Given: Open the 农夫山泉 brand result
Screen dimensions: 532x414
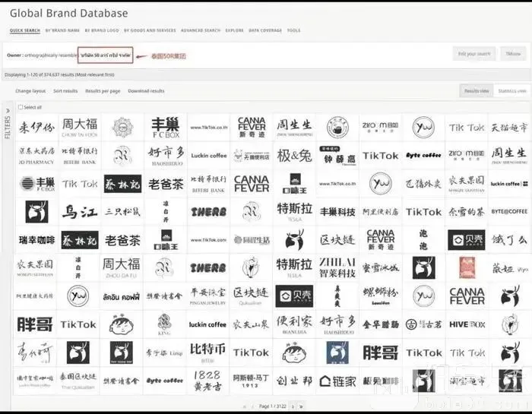Looking at the screenshot, I should [251, 324].
